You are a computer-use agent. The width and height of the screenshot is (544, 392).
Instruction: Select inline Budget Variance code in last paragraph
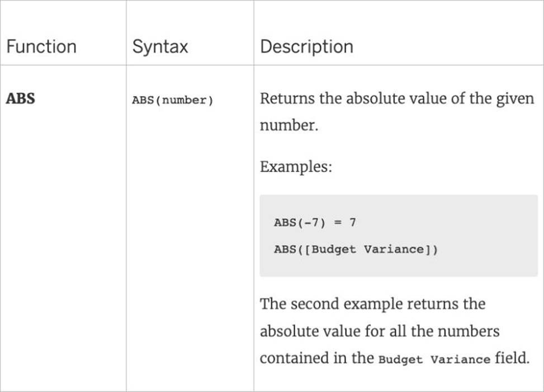coord(434,359)
